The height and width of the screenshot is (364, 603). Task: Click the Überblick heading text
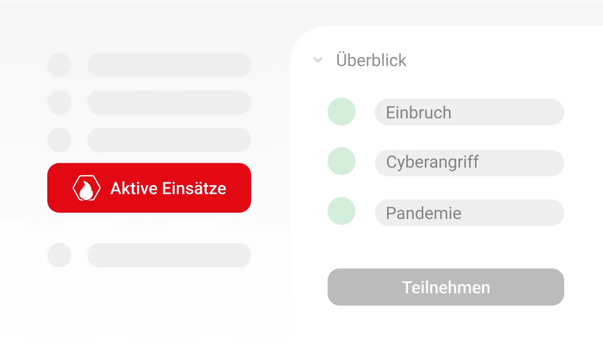click(371, 60)
